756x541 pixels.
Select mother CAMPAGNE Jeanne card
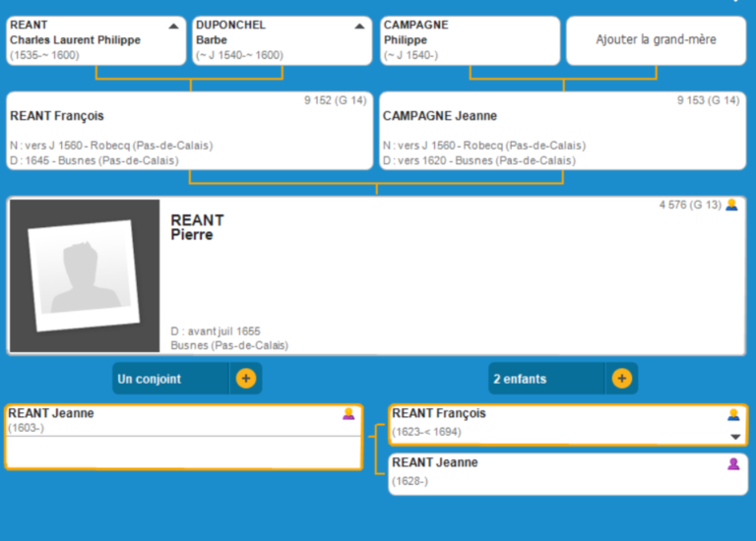[562, 132]
